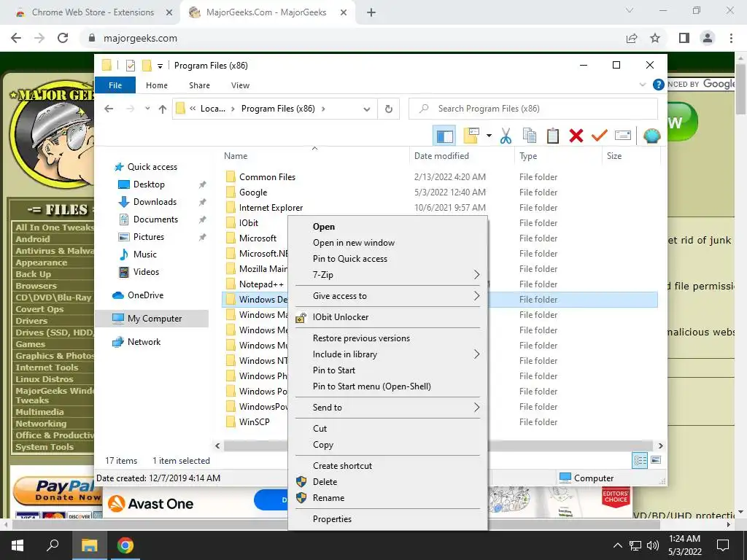Select OneDrive in the navigation pane

pyautogui.click(x=145, y=295)
